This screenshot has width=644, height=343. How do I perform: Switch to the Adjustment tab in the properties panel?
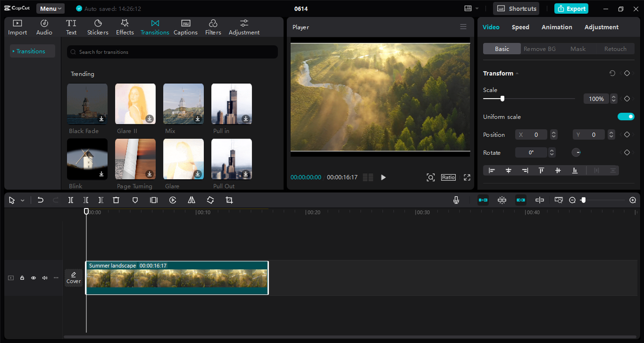[601, 27]
